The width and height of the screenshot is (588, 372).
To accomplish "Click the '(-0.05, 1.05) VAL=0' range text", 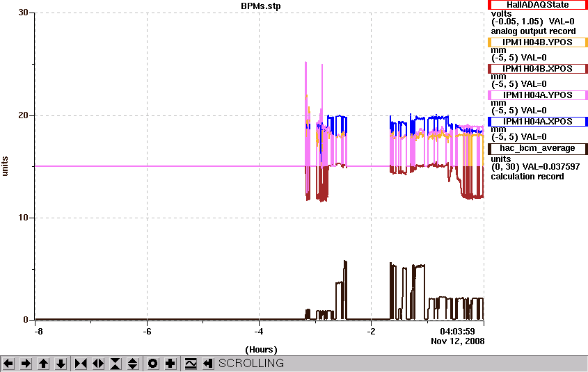I will (533, 22).
